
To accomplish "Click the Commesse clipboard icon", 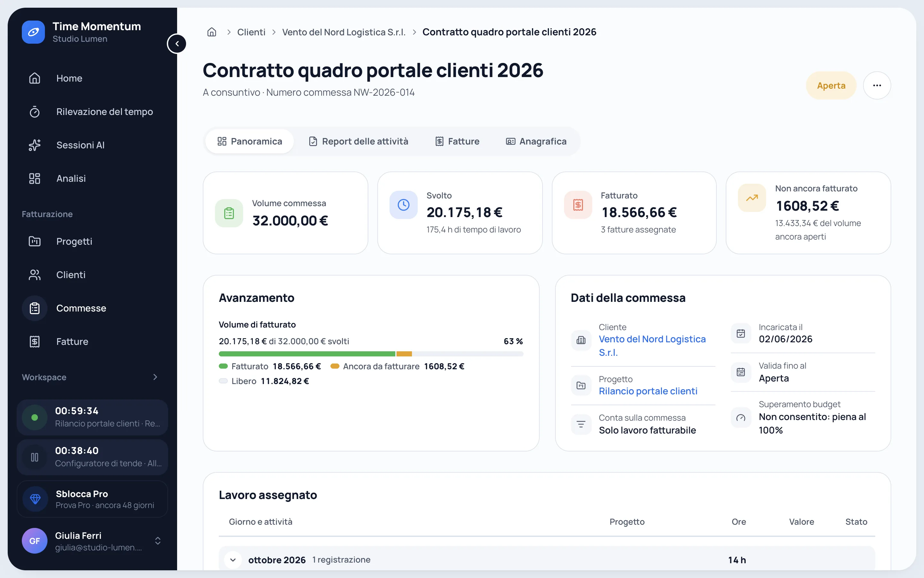I will click(x=35, y=308).
